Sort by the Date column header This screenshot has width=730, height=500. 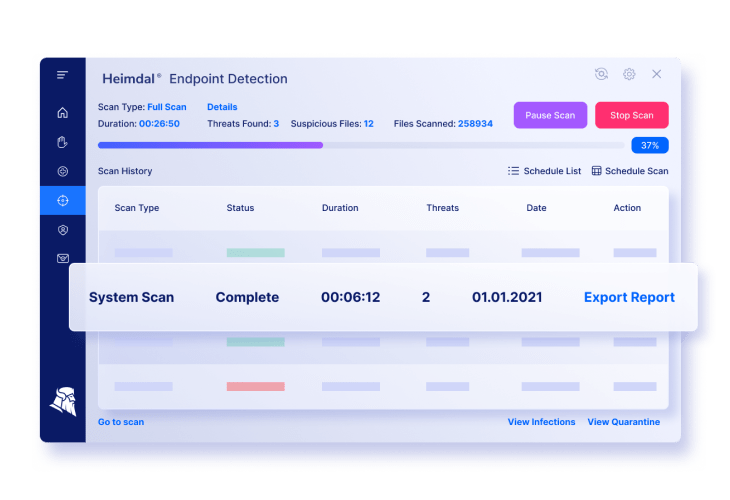click(536, 208)
